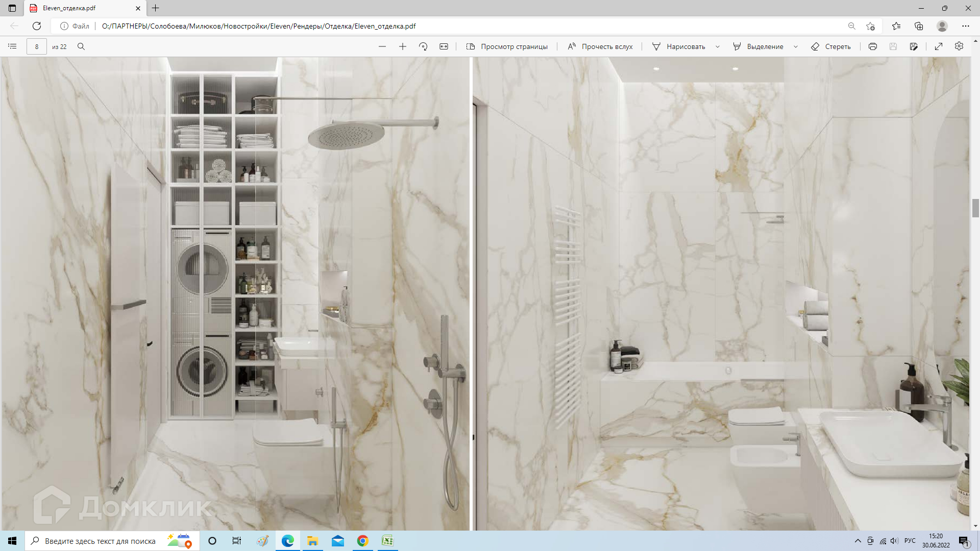This screenshot has height=551, width=980.
Task: Rotate the PDF page
Action: pyautogui.click(x=423, y=46)
